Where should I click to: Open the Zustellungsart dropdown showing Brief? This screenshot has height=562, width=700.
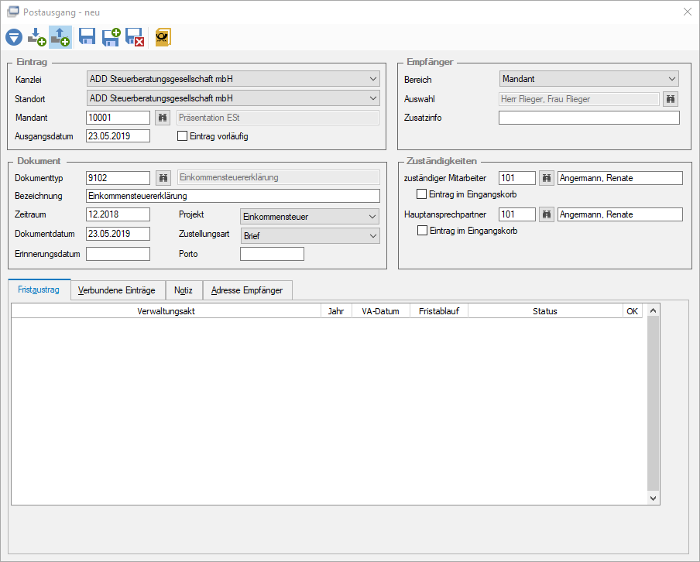click(x=310, y=236)
